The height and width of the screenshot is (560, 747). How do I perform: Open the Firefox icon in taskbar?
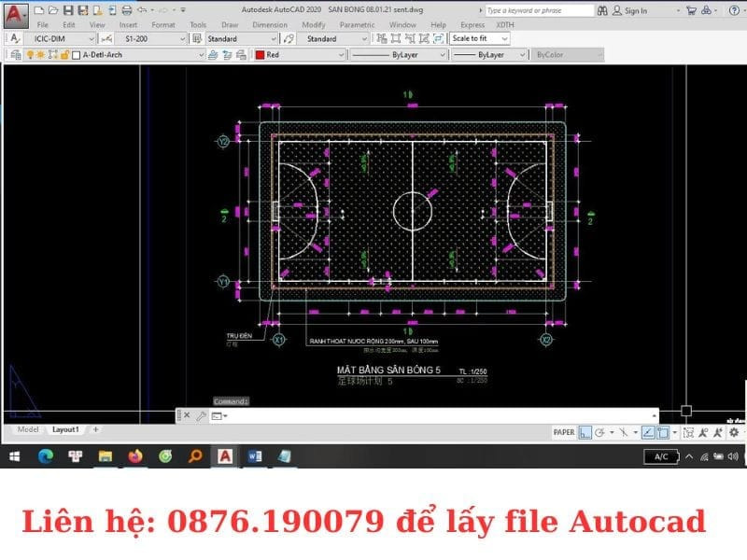coord(134,456)
